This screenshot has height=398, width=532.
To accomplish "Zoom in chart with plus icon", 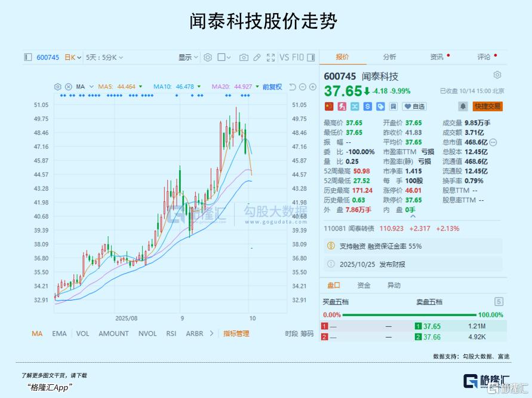I will 313,87.
